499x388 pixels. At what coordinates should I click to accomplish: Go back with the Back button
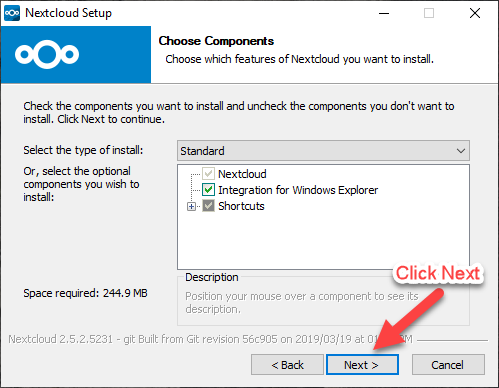(287, 365)
